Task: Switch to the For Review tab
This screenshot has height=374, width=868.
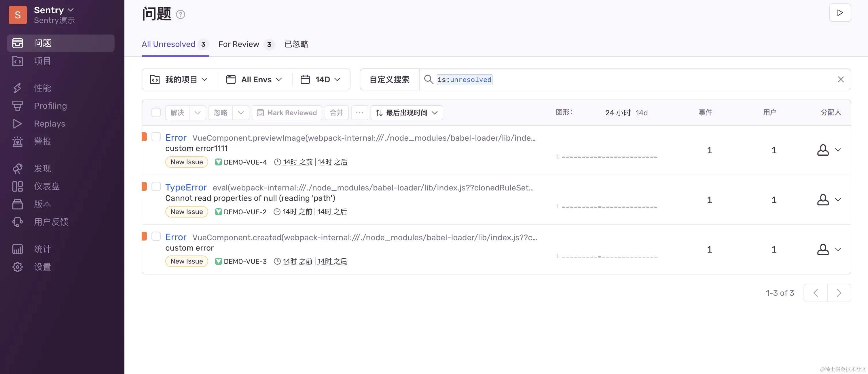Action: pyautogui.click(x=238, y=44)
